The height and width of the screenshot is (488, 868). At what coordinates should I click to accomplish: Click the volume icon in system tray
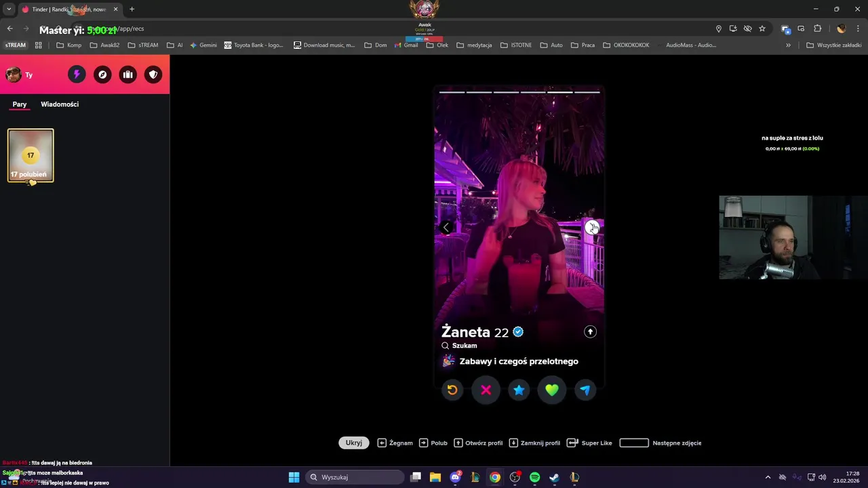click(x=823, y=477)
